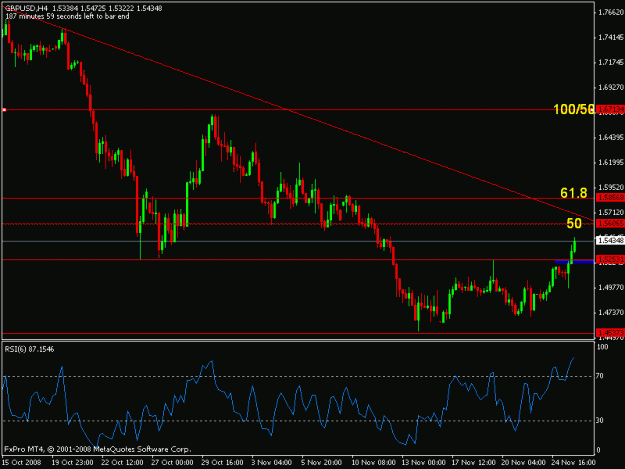
Task: Click the '15 Oct 2008' date label
Action: pyautogui.click(x=22, y=463)
